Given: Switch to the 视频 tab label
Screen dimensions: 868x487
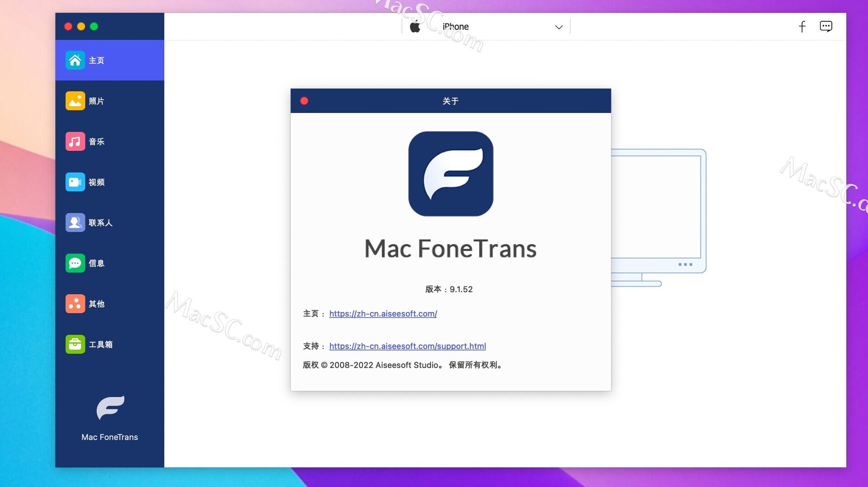Looking at the screenshot, I should point(97,182).
